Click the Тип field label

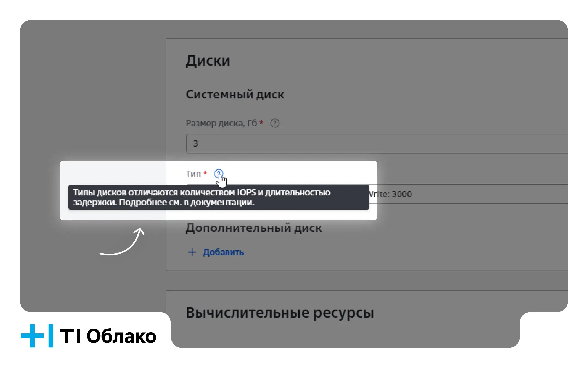coord(193,174)
